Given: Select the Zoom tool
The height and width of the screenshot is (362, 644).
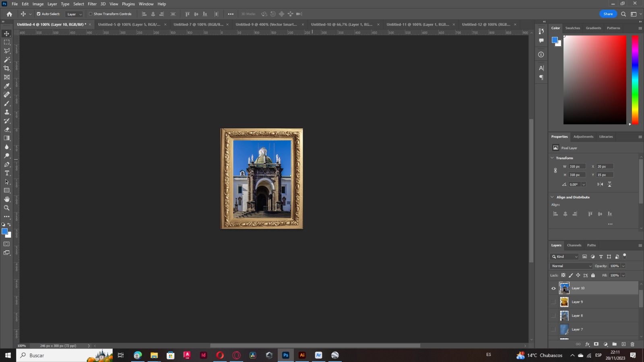Looking at the screenshot, I should point(7,208).
